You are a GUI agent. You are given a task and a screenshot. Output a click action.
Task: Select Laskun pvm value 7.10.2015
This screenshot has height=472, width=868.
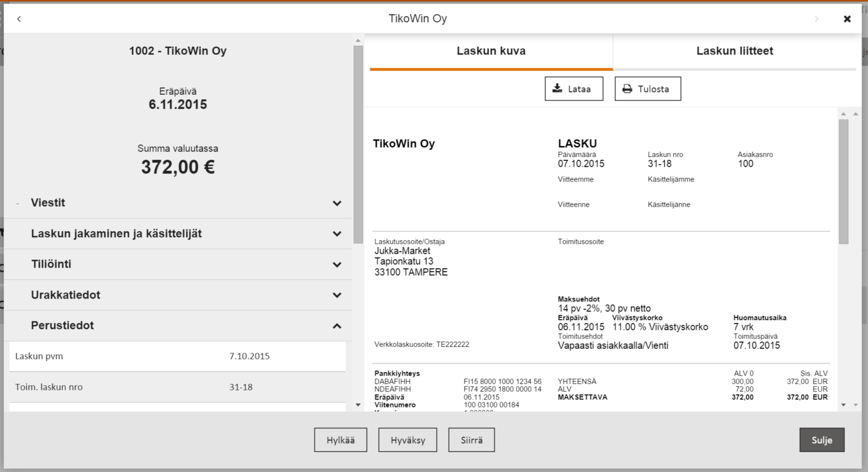click(250, 356)
